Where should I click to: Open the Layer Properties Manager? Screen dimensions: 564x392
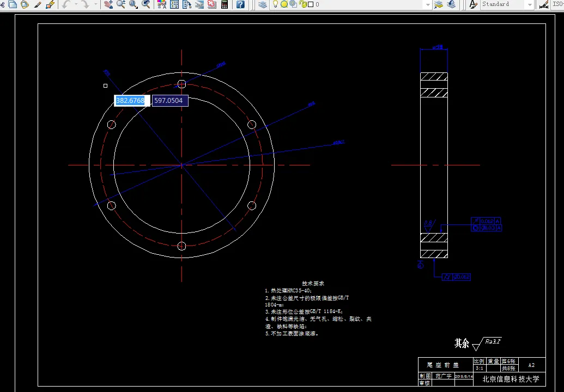pos(263,4)
